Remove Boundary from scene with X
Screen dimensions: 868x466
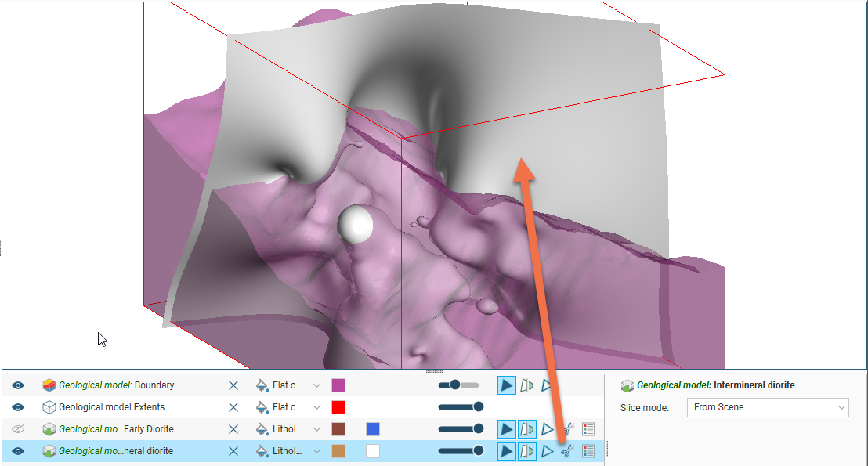point(233,385)
